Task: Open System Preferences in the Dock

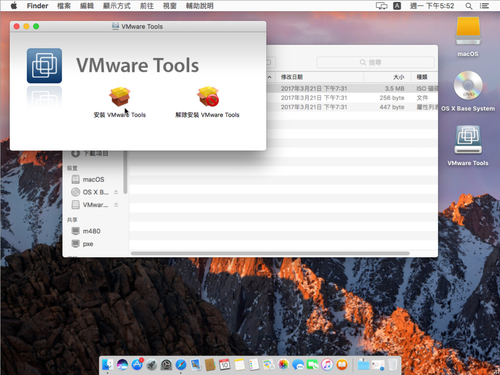Action: [x=166, y=365]
